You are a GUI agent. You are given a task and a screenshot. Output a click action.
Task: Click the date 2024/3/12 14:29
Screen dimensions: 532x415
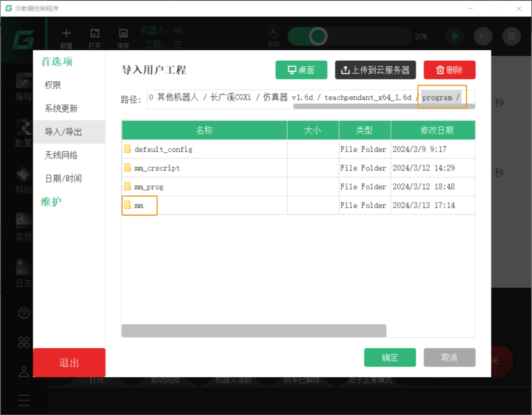point(424,168)
